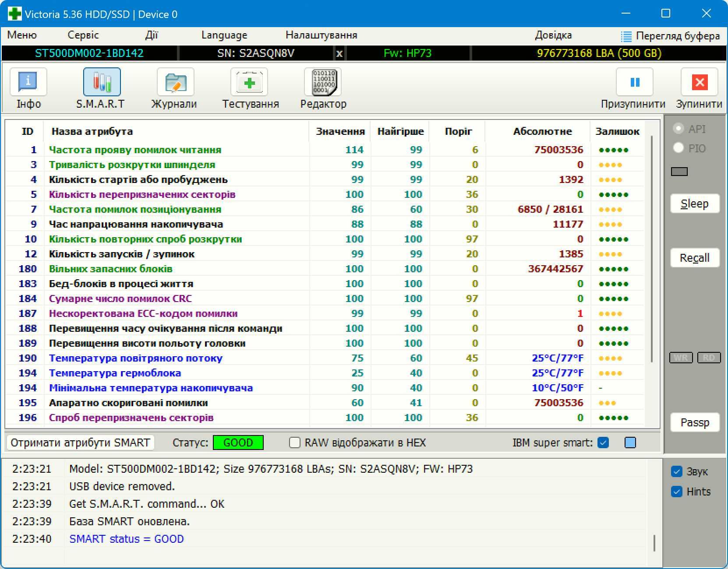
Task: Click the Sleep button
Action: (695, 204)
